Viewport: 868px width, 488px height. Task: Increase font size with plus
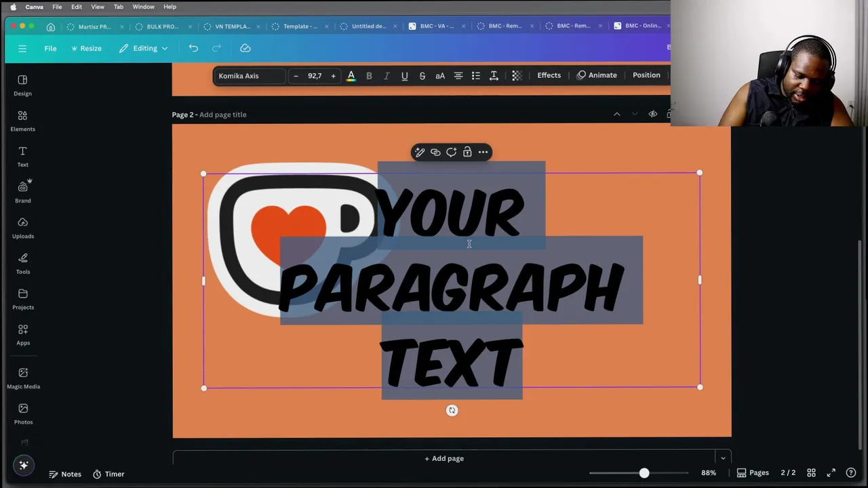(333, 76)
